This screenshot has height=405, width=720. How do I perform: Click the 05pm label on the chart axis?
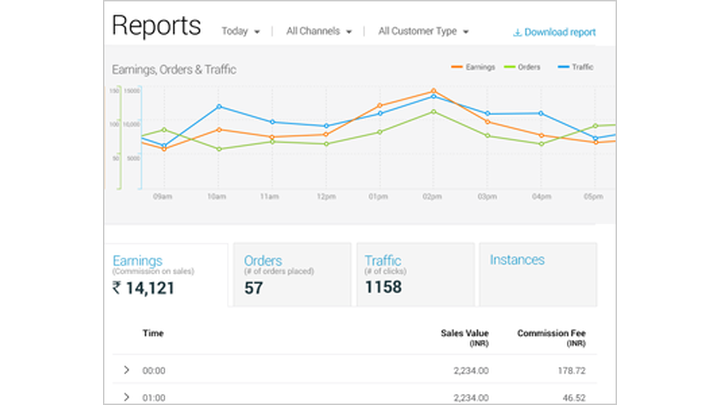point(593,197)
